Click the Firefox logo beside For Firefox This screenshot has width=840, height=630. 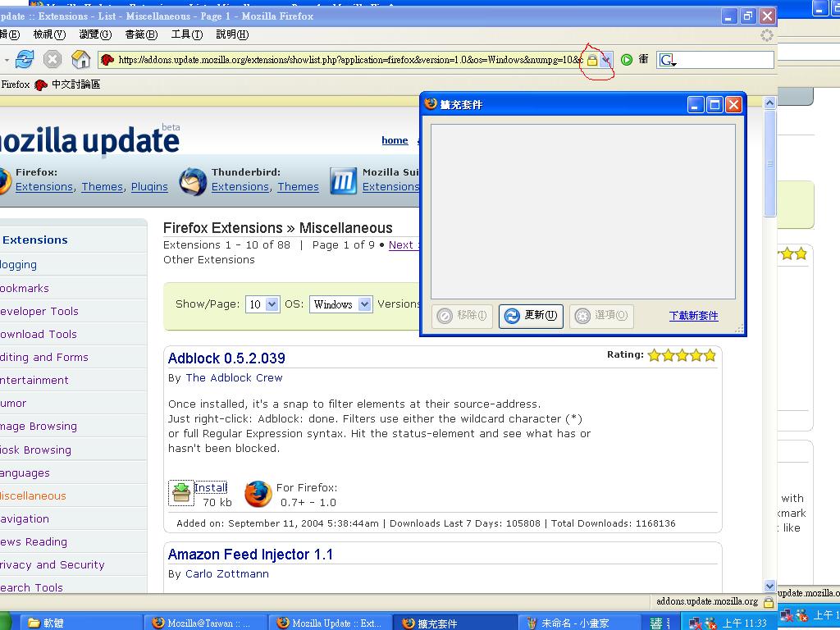pyautogui.click(x=258, y=494)
